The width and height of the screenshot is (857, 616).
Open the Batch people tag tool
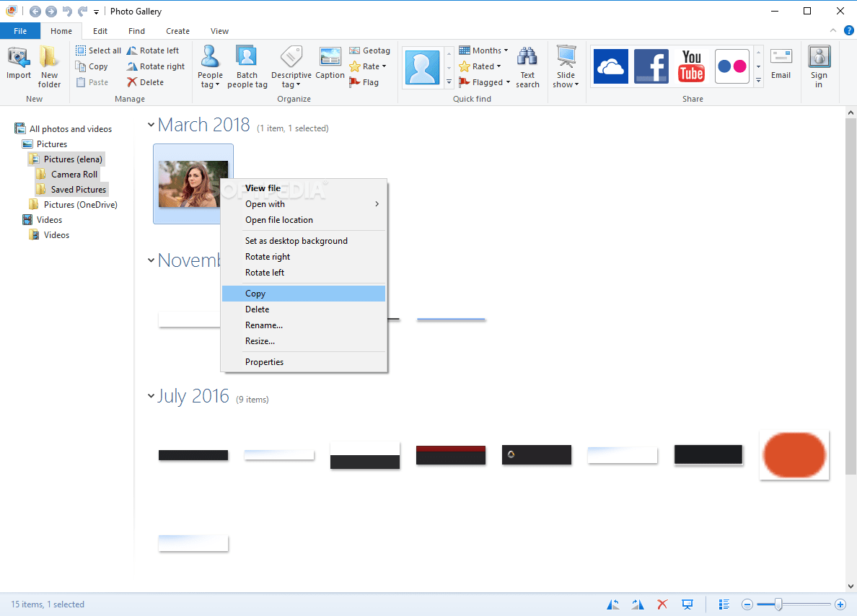click(x=247, y=66)
